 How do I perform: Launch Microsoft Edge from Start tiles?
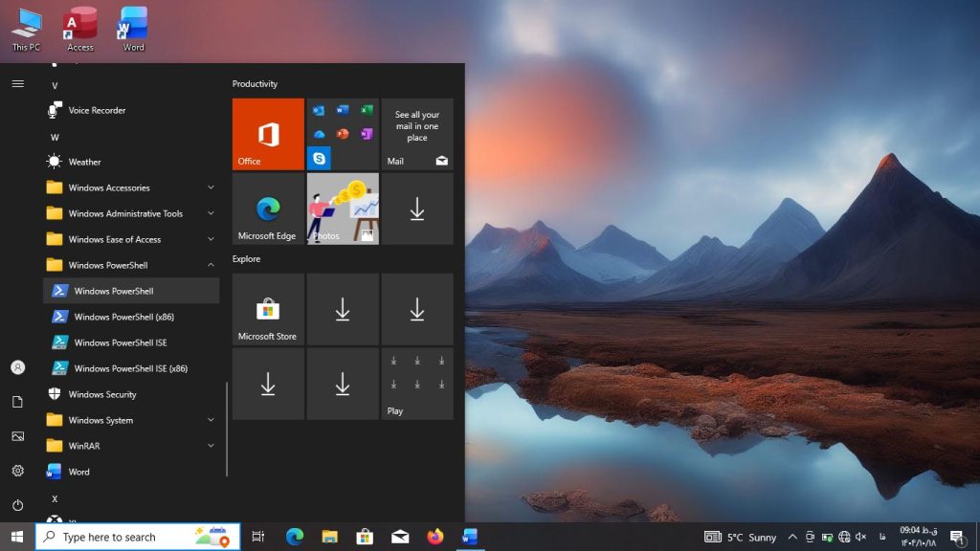pyautogui.click(x=268, y=209)
